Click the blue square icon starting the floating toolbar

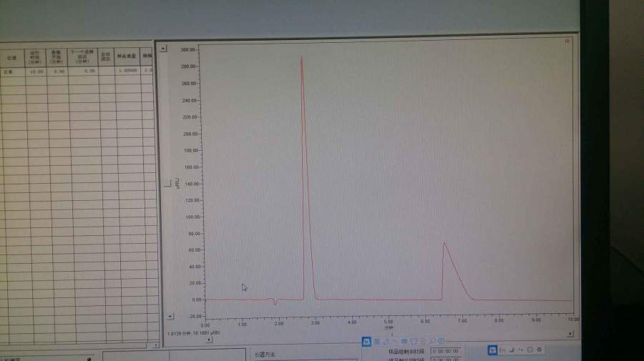pos(366,341)
